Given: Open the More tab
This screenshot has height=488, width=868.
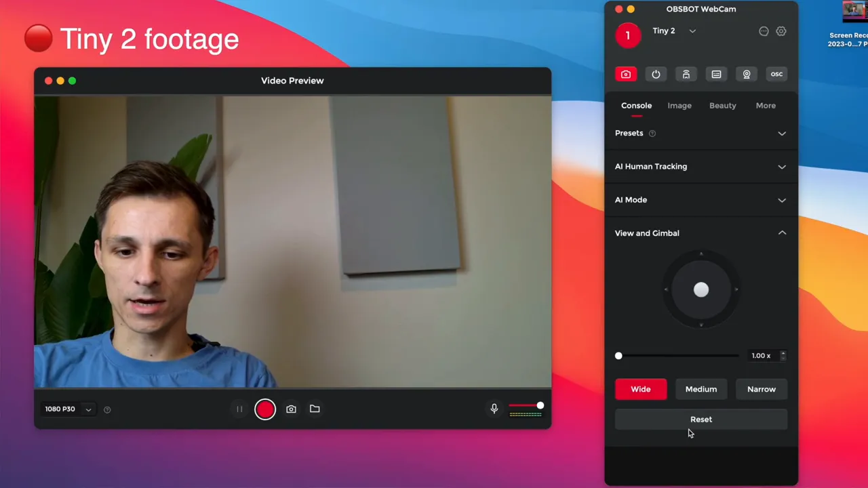Looking at the screenshot, I should [766, 106].
